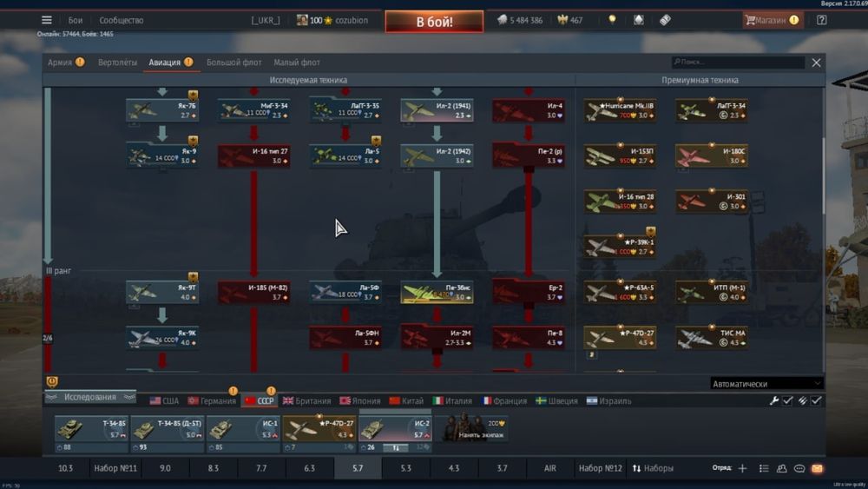Viewport: 868px width, 489px height.
Task: Select premium Hurricane Mk.IIB card
Action: pyautogui.click(x=620, y=110)
